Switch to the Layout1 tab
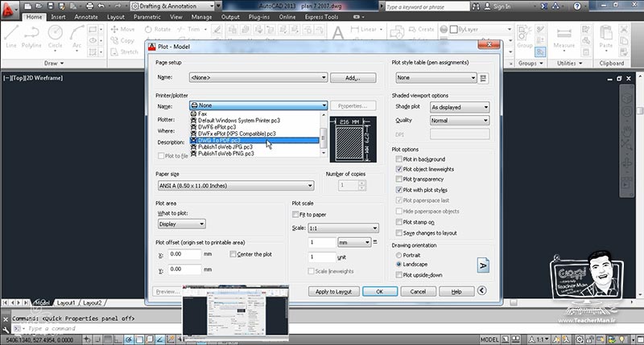The image size is (644, 345). click(x=66, y=302)
